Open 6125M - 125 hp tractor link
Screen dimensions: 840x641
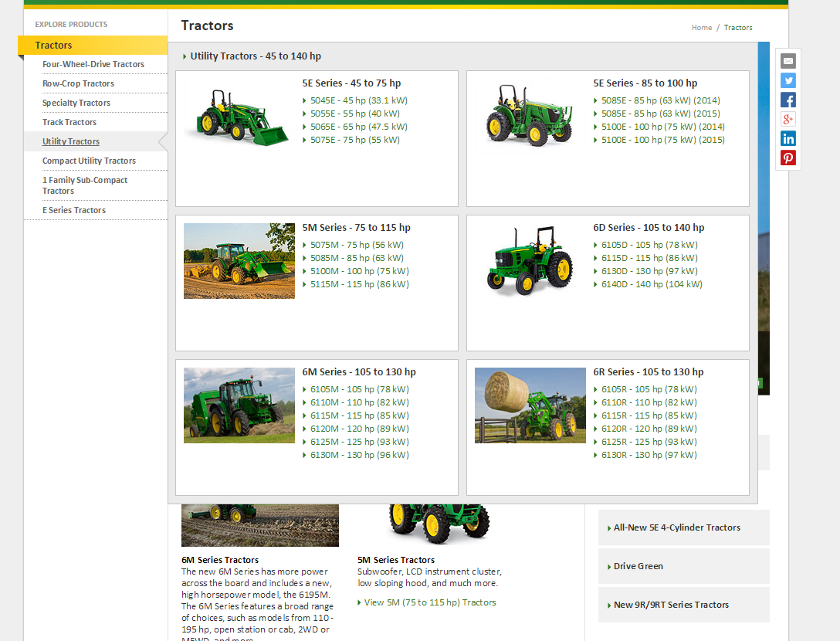[359, 442]
